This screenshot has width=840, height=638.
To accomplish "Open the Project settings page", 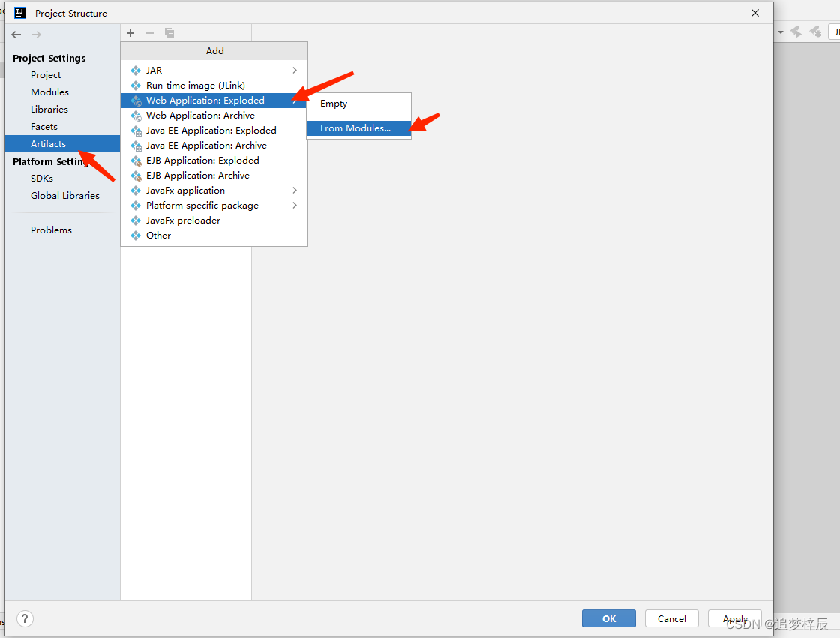I will [x=62, y=75].
